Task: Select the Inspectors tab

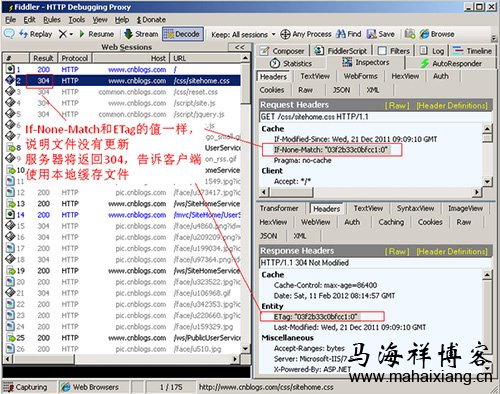Action: pos(366,62)
